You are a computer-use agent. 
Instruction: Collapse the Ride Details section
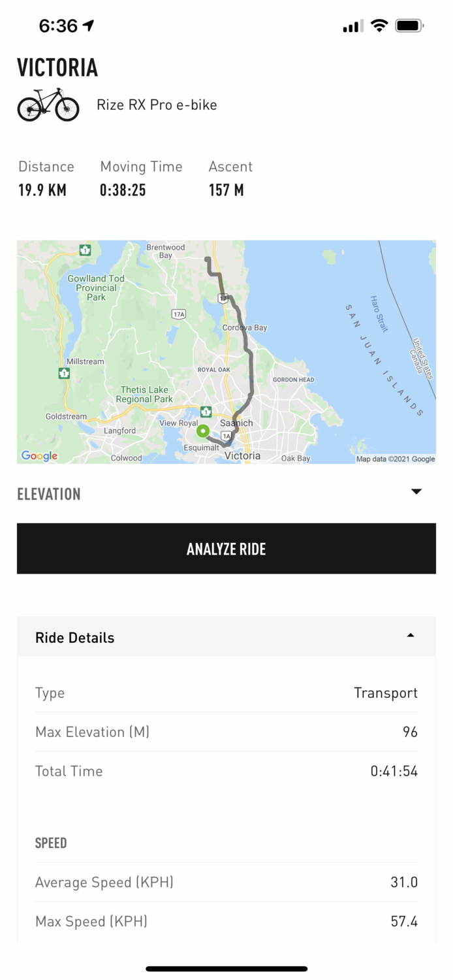pos(410,636)
